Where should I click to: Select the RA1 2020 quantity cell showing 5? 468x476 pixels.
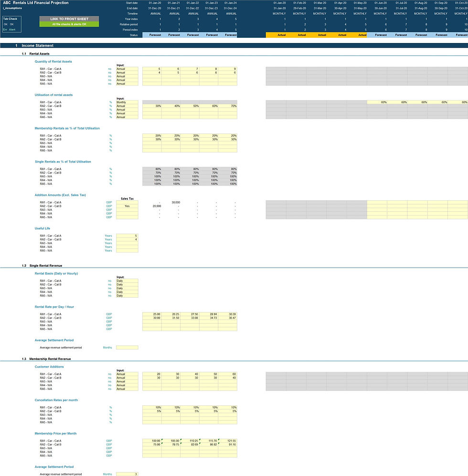coord(152,69)
